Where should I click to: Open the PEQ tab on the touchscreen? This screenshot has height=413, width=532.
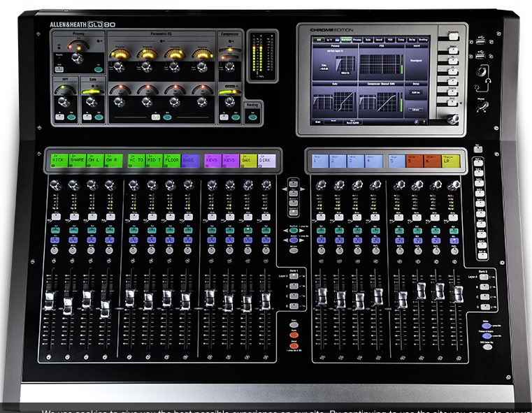(390, 40)
